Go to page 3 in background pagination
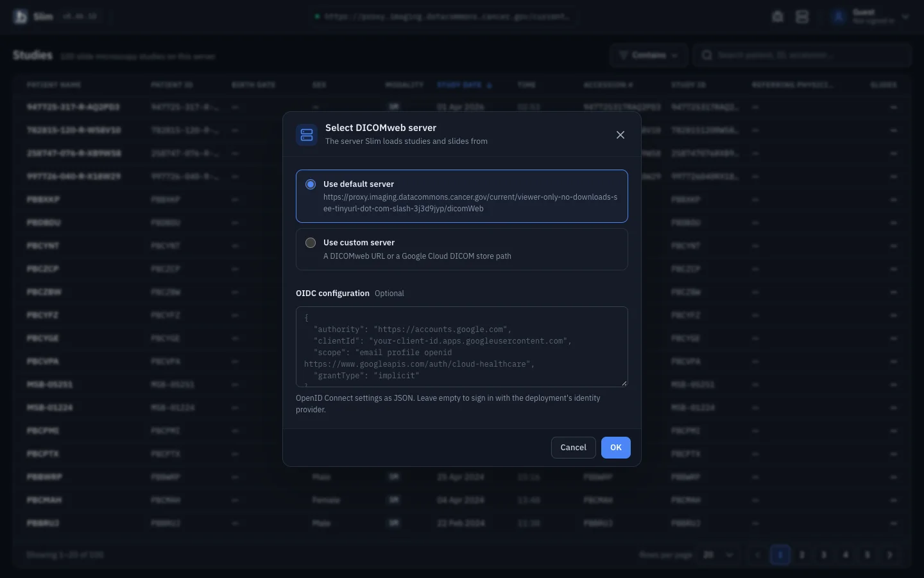The image size is (924, 578). (824, 555)
